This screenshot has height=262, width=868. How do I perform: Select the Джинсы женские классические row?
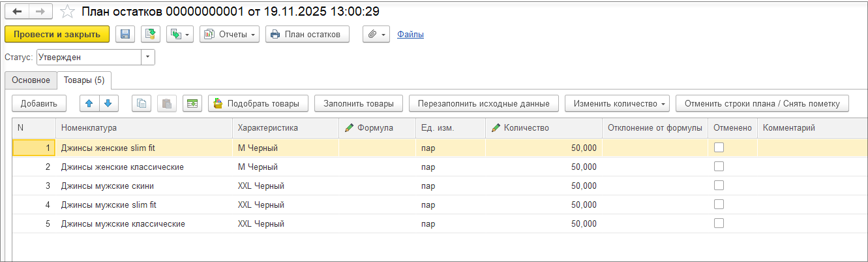[x=122, y=167]
